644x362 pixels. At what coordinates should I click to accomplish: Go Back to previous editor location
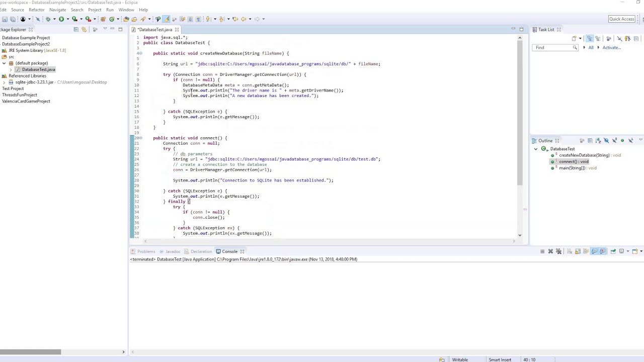coord(244,19)
